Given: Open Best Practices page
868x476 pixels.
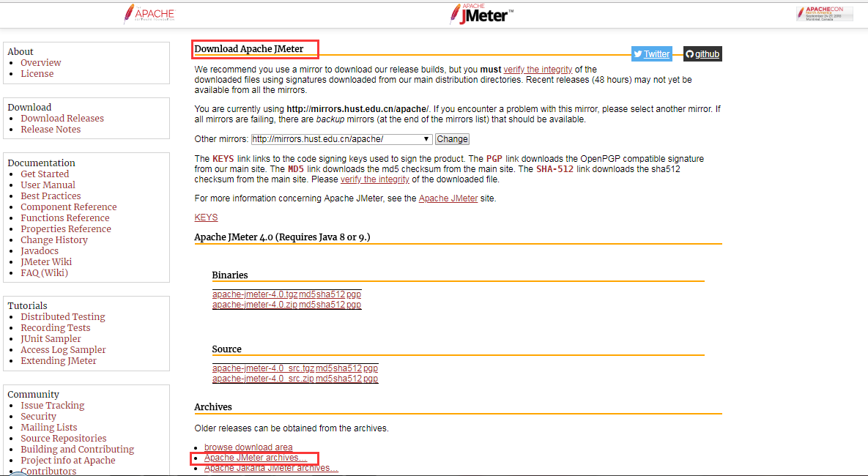Looking at the screenshot, I should pyautogui.click(x=51, y=196).
